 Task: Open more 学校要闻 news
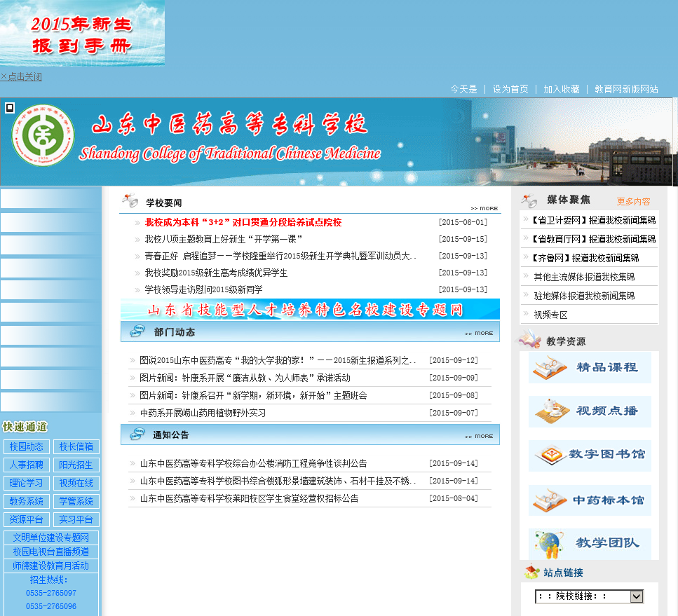[484, 208]
